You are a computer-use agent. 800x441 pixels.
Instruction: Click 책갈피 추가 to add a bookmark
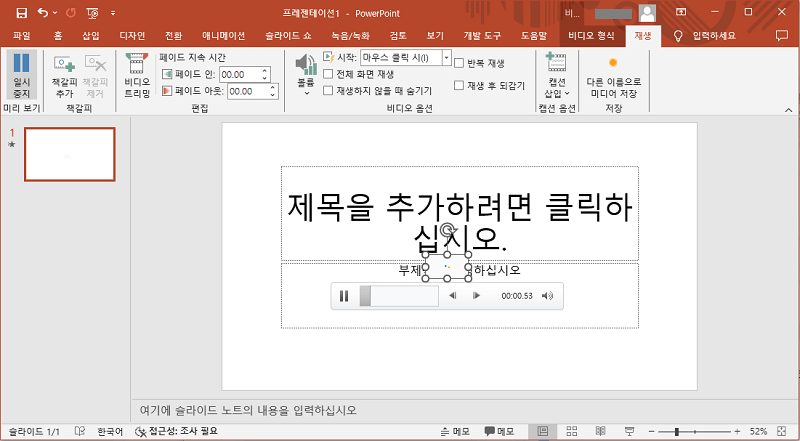click(64, 77)
